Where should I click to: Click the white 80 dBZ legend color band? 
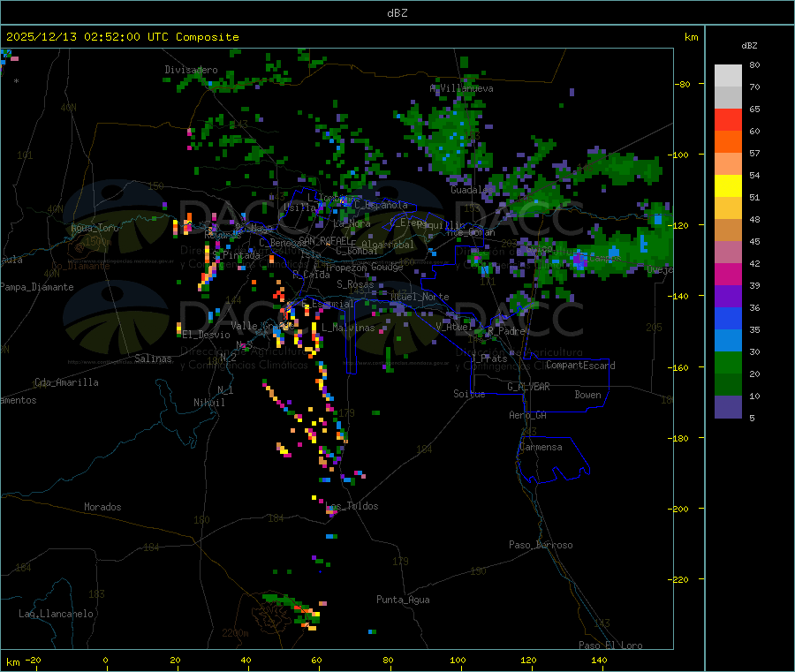click(728, 76)
